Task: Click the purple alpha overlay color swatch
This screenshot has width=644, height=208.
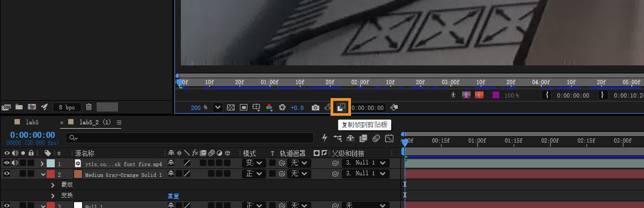Action: pyautogui.click(x=496, y=95)
